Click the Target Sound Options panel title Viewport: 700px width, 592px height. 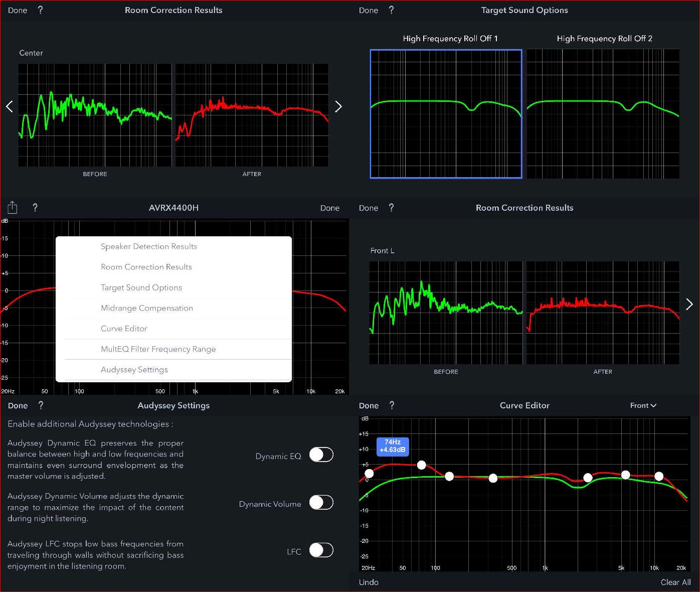click(x=524, y=10)
